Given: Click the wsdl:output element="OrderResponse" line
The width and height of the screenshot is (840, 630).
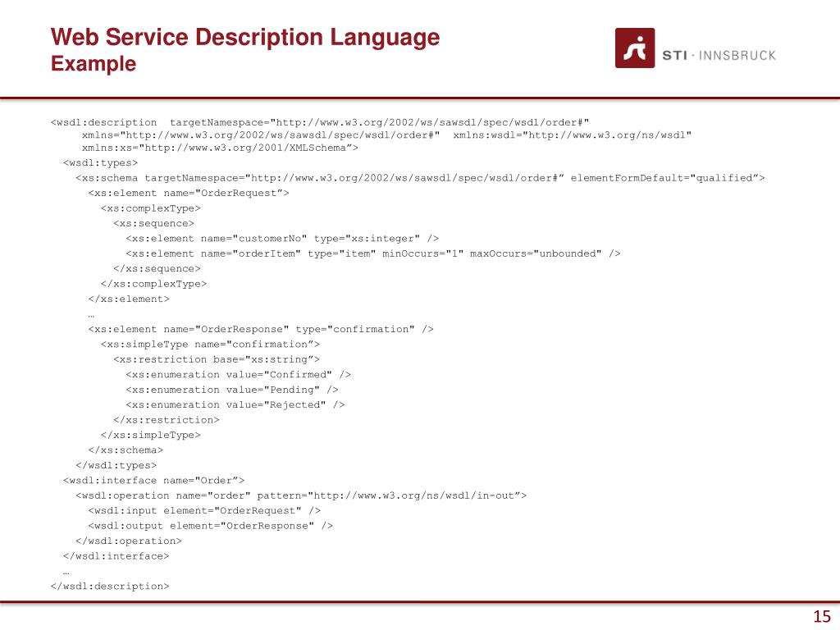Looking at the screenshot, I should coord(211,526).
